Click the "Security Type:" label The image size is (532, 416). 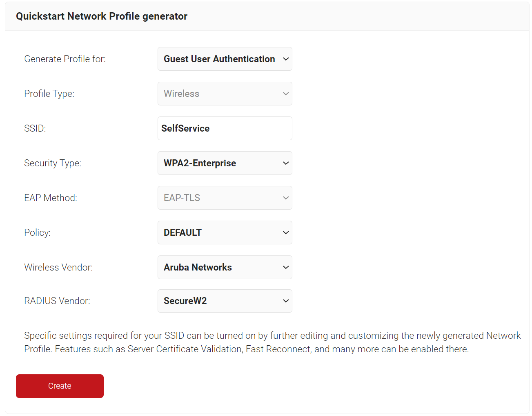53,163
